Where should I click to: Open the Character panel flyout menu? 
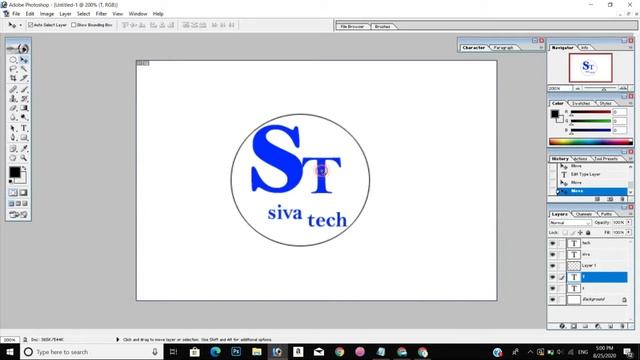click(x=541, y=48)
